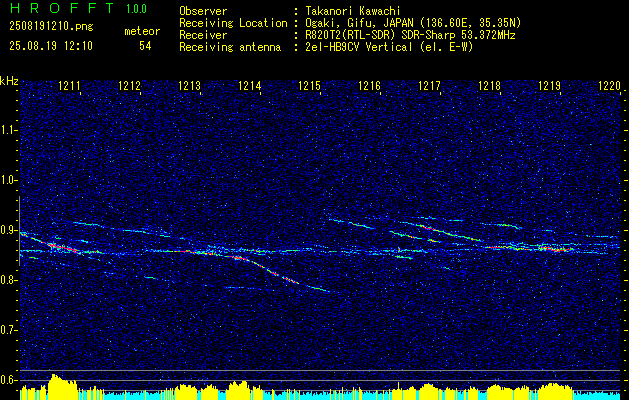Click the 0.6 kHz axis label
This screenshot has height=400, width=629.
coord(8,380)
